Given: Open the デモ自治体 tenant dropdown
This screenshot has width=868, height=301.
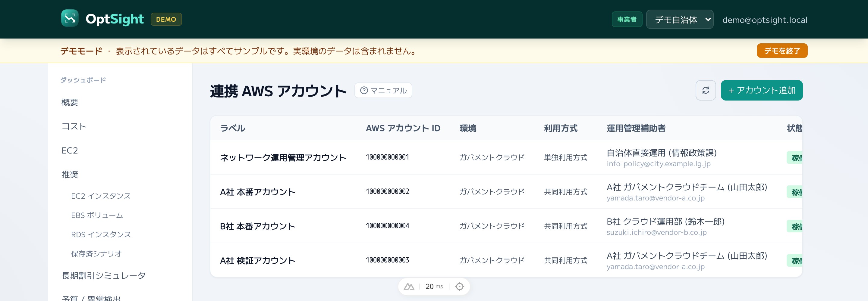Looking at the screenshot, I should pyautogui.click(x=680, y=20).
